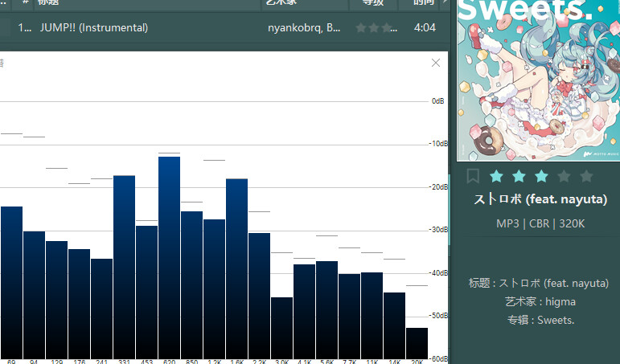
Task: Close the spectrum analyzer panel
Action: 436,63
